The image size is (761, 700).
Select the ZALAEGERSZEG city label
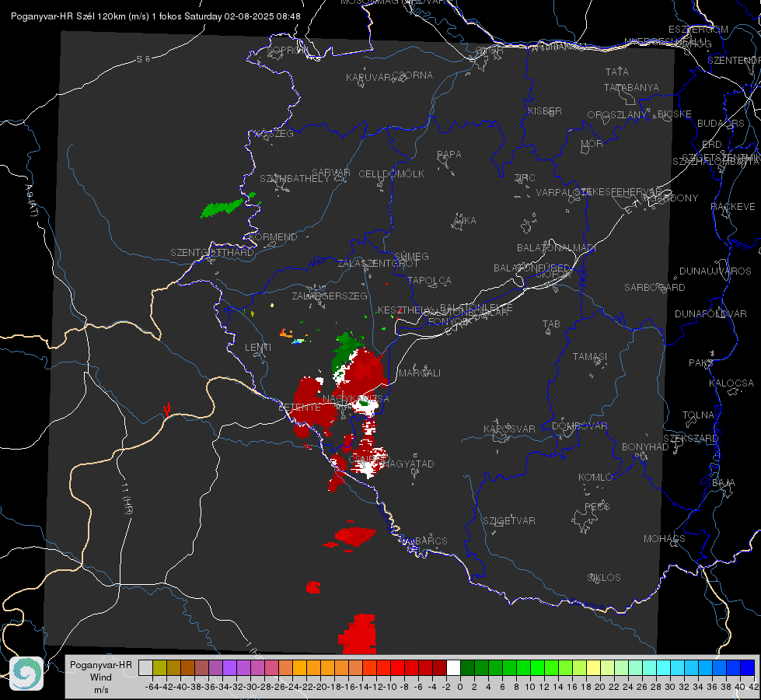point(330,296)
